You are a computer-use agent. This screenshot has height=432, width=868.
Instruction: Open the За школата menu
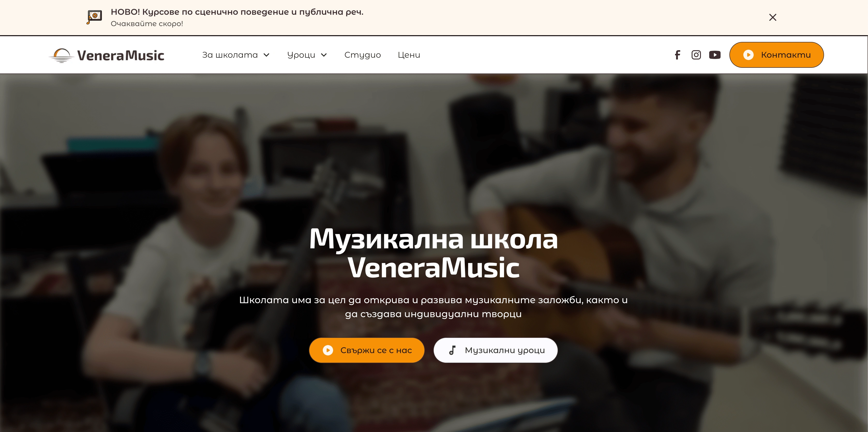(236, 55)
